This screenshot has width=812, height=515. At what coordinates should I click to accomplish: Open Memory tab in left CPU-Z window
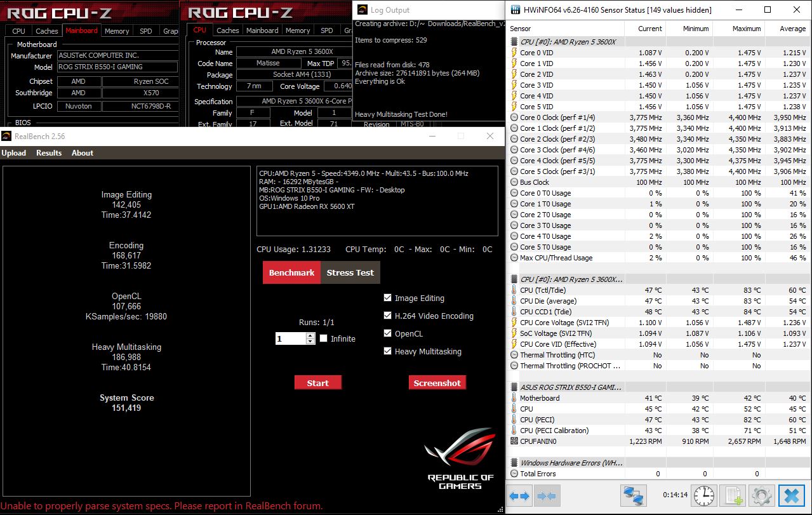pyautogui.click(x=117, y=30)
